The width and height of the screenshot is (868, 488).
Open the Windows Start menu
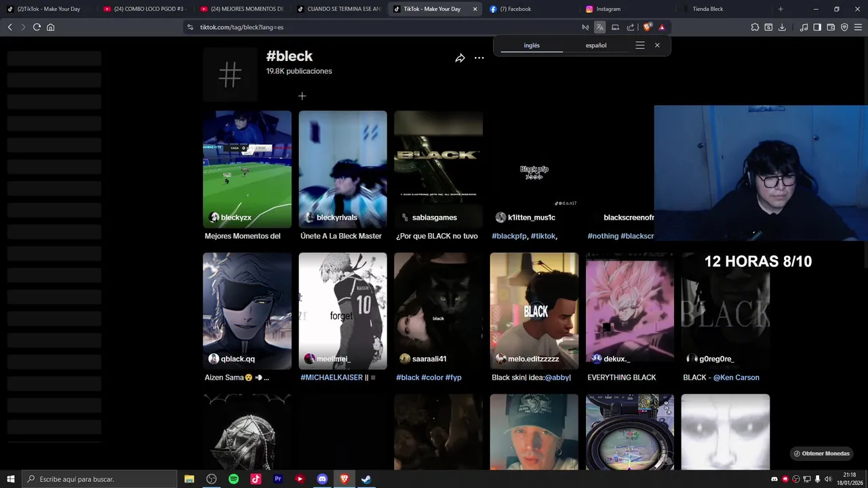click(x=11, y=479)
